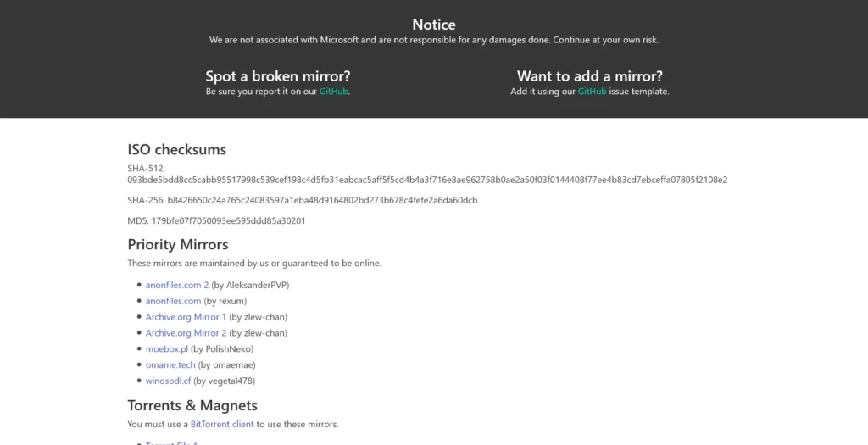
Task: Open the GitHub link for reporting broken mirrors
Action: pyautogui.click(x=333, y=92)
